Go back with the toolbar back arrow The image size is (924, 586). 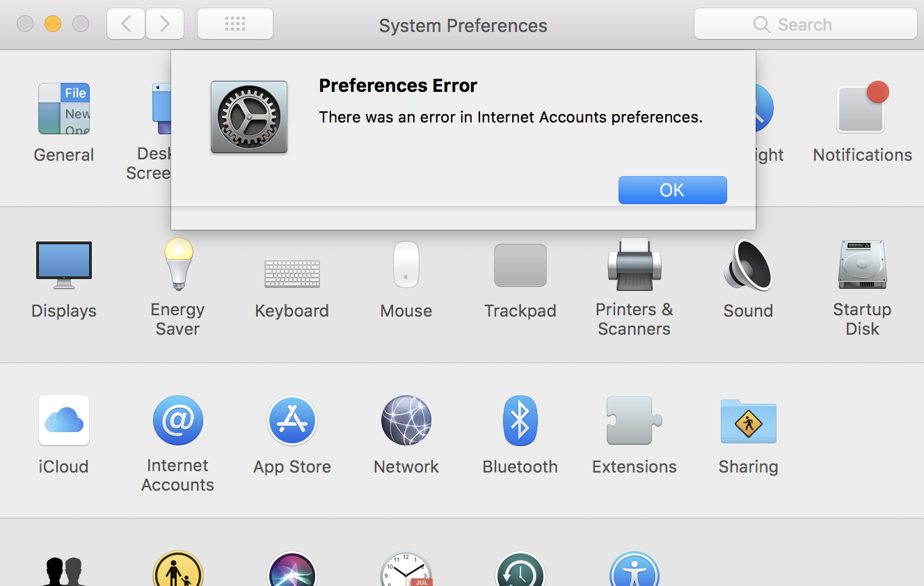coord(126,24)
